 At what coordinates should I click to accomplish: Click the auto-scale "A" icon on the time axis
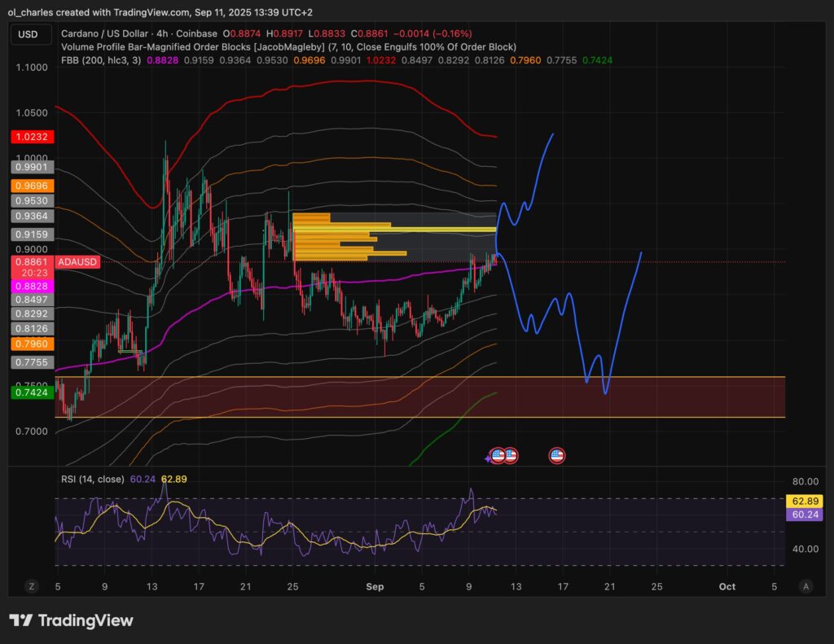point(805,586)
